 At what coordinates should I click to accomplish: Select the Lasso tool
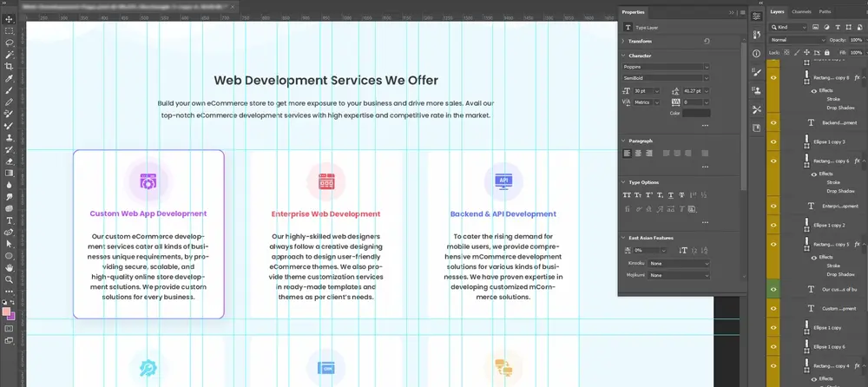[x=9, y=43]
